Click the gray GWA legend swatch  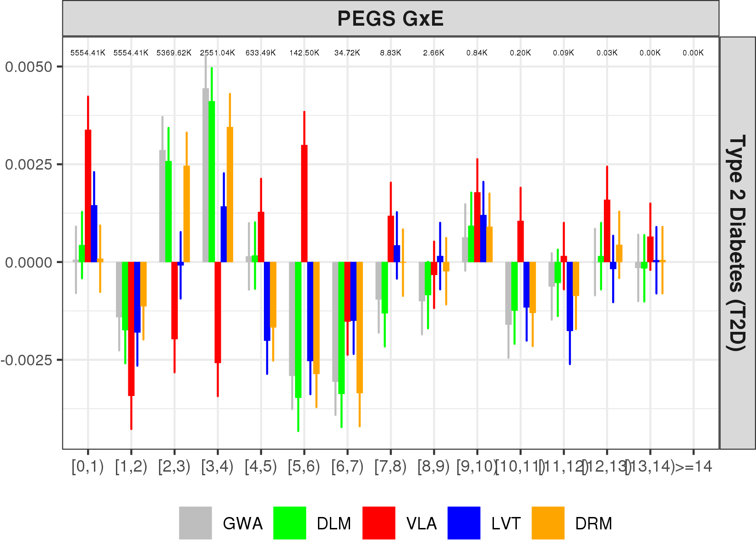[195, 523]
